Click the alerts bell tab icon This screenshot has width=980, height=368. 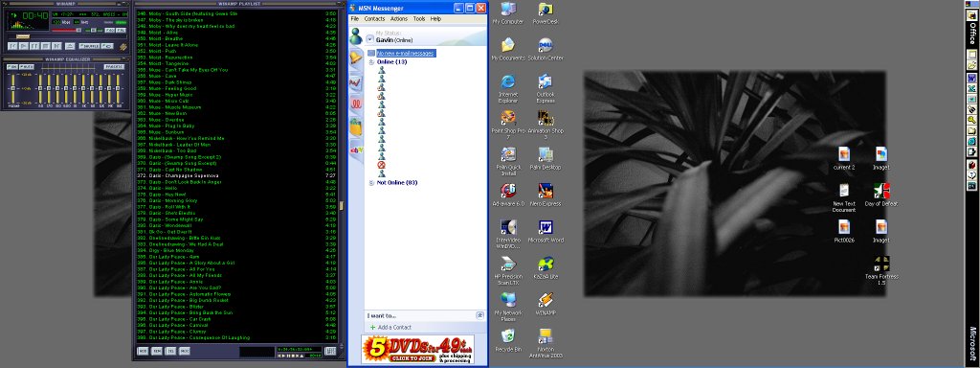pos(356,57)
